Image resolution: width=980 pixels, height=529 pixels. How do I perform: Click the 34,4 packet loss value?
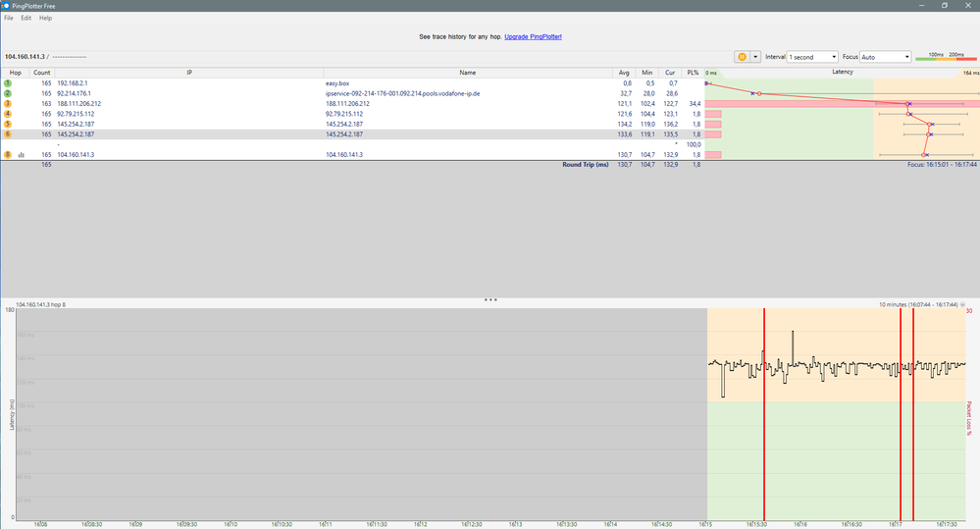tap(695, 104)
